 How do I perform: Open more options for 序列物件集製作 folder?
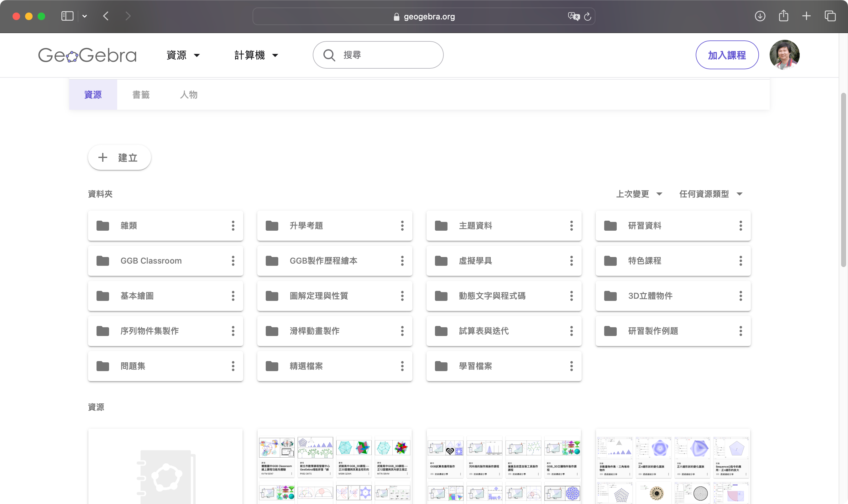(233, 331)
